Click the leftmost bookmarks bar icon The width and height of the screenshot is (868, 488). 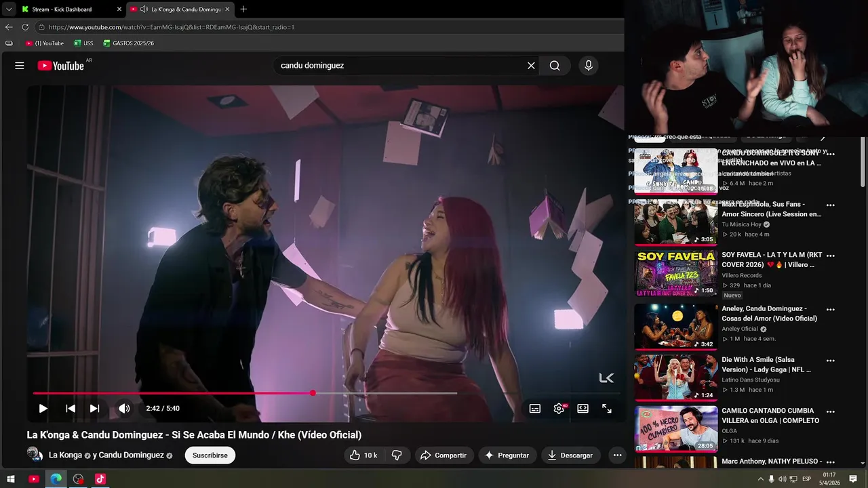9,43
